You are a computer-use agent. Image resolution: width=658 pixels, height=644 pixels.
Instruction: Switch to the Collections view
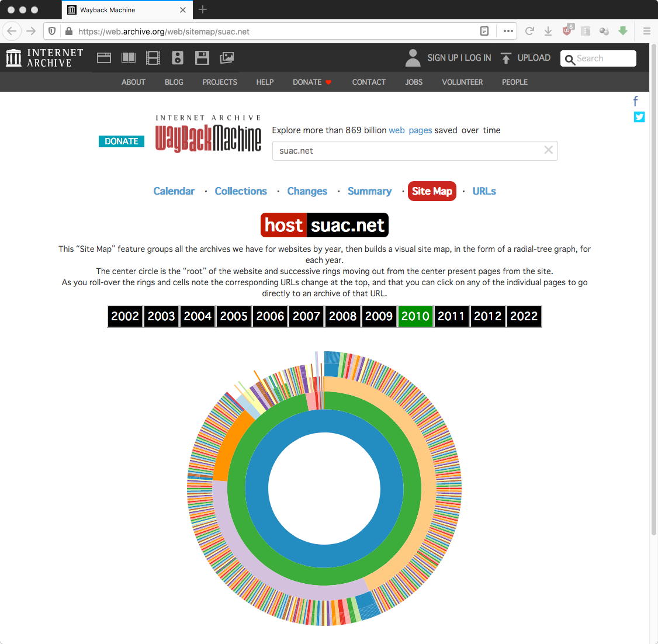point(241,191)
